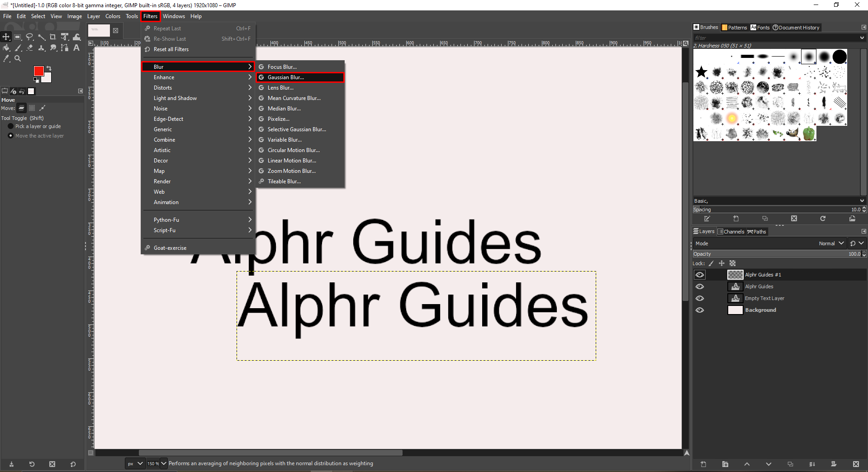868x472 pixels.
Task: Open the ruler unit px dropdown
Action: click(x=135, y=463)
